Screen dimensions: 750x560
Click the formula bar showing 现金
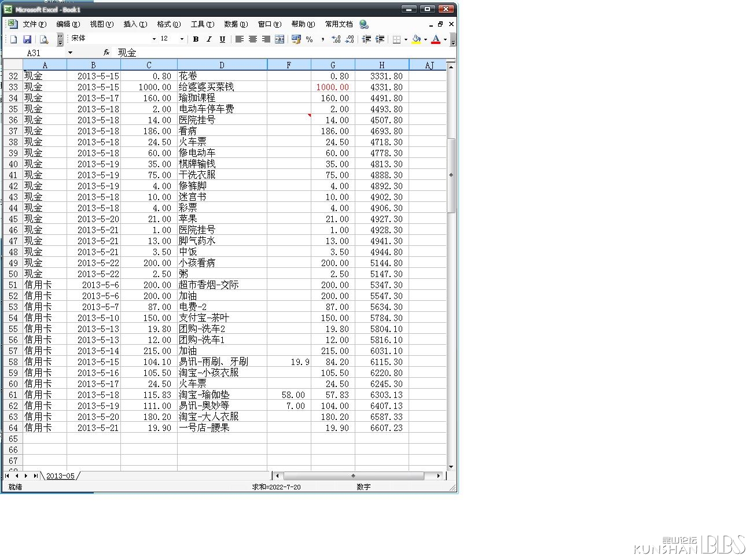(x=285, y=53)
